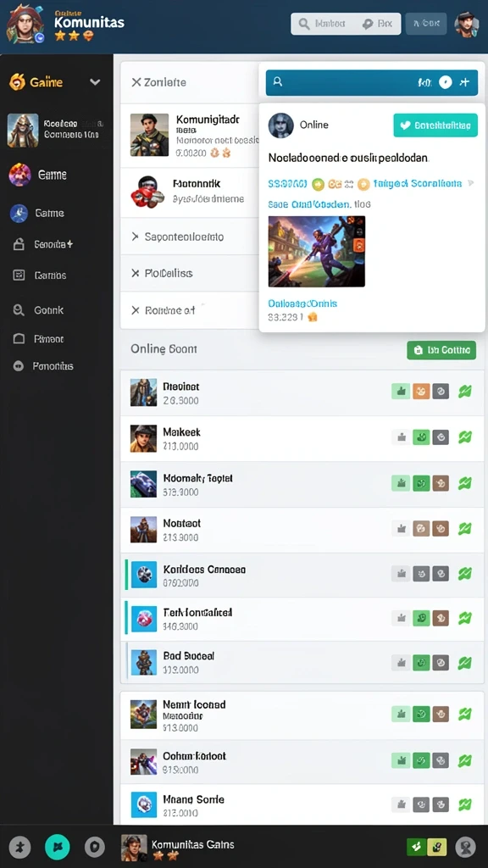
Task: Toggle the round white switch in the blue bar
Action: coord(446,82)
